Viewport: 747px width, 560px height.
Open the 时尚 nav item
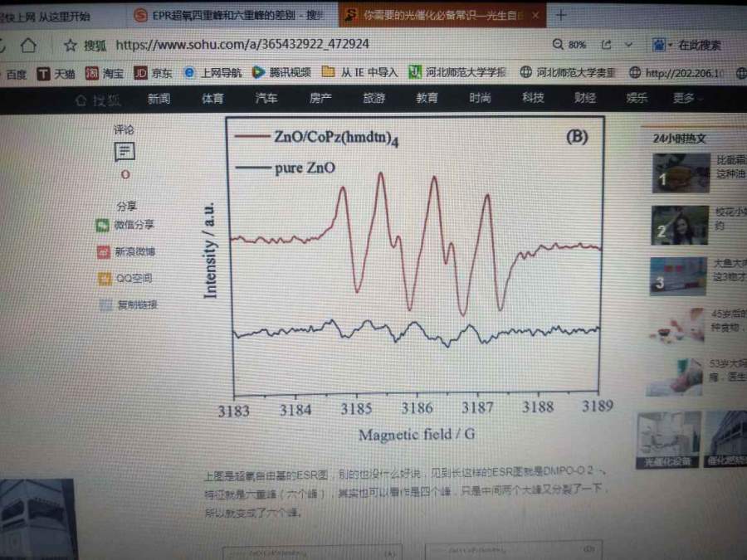pyautogui.click(x=480, y=98)
